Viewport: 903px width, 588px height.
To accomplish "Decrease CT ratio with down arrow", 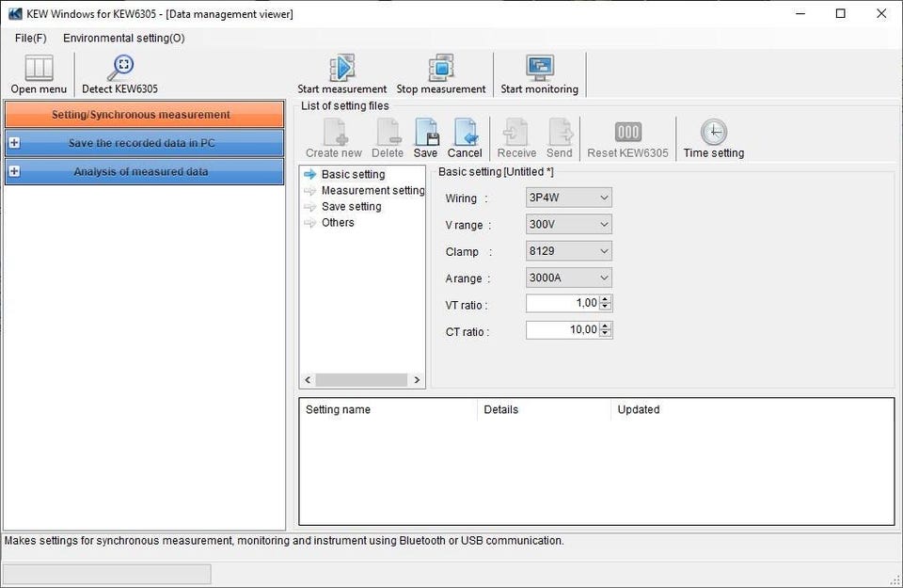I will (605, 334).
